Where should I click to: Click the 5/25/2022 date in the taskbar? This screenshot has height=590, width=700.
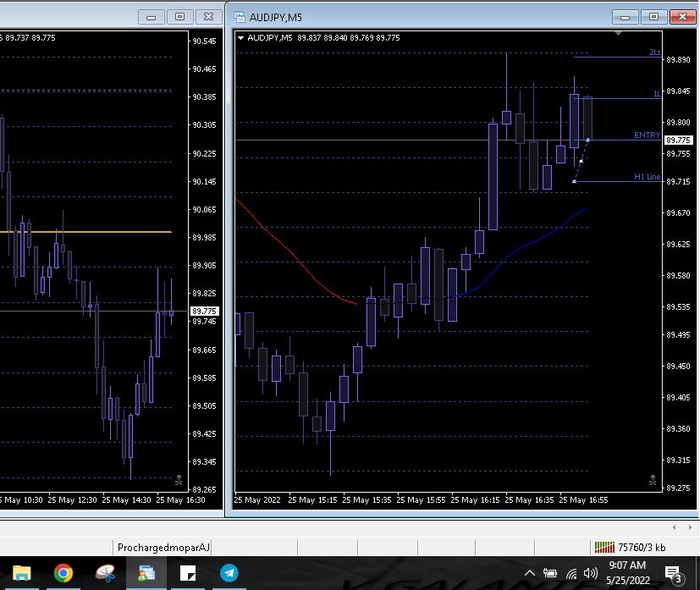628,581
